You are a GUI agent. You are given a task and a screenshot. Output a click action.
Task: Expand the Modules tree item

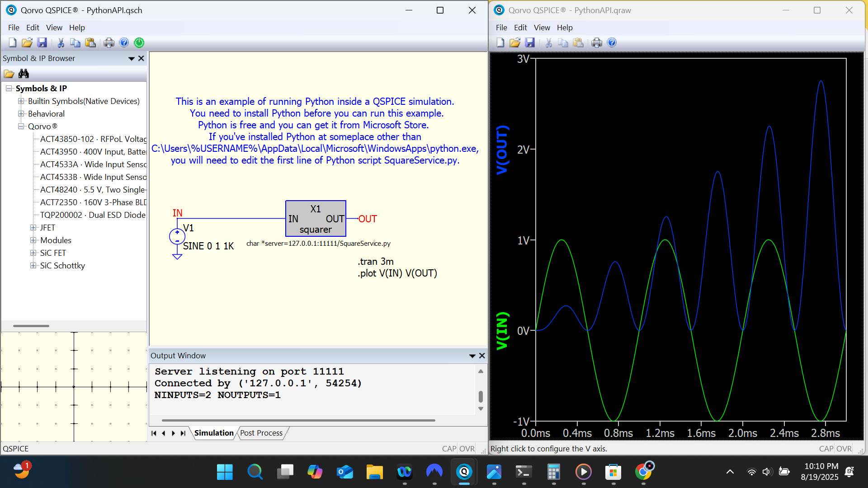tap(33, 240)
